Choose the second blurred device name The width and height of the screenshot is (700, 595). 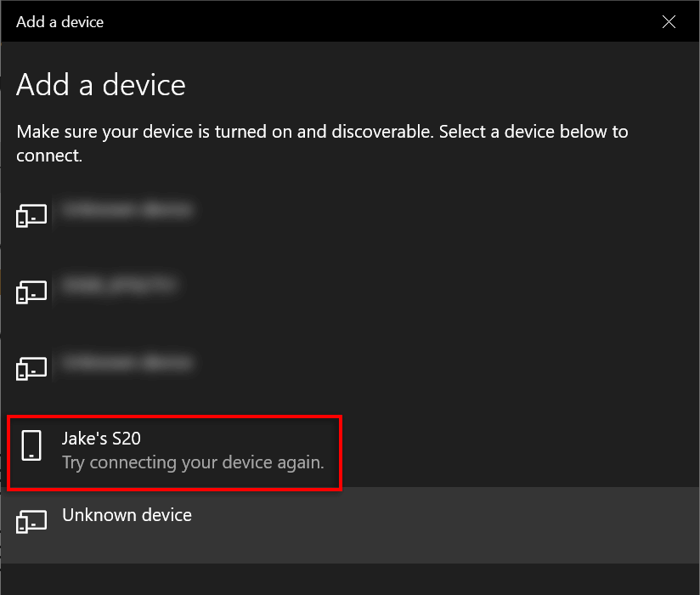click(120, 285)
